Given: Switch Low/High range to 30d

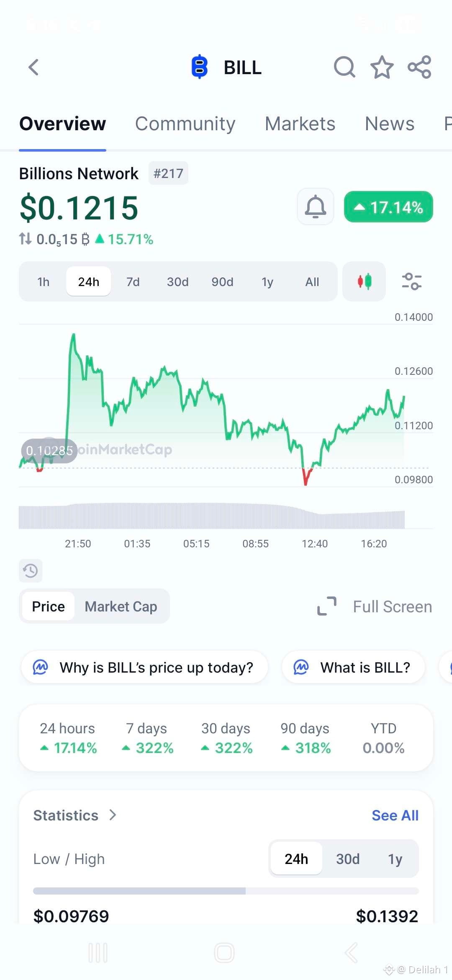Looking at the screenshot, I should [348, 859].
